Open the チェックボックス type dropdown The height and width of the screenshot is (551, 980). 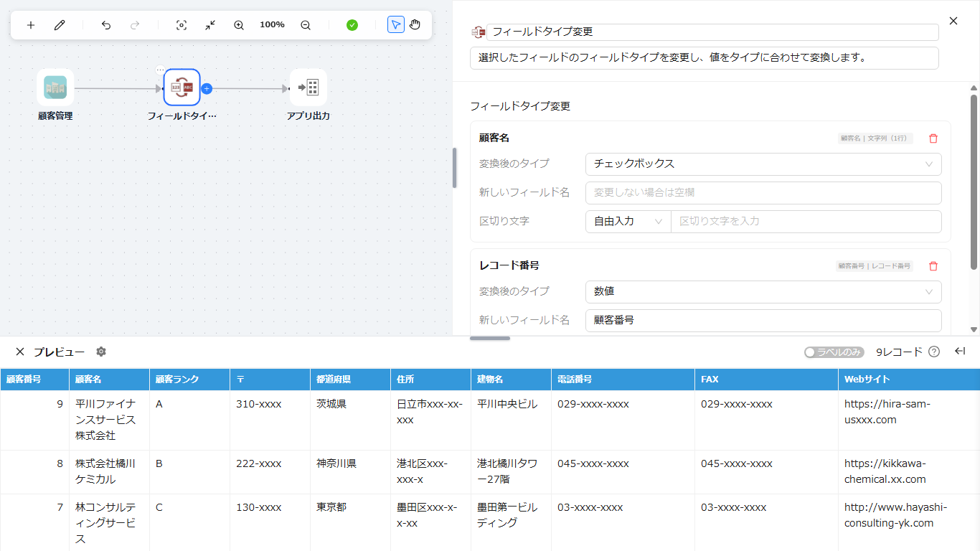pyautogui.click(x=763, y=164)
